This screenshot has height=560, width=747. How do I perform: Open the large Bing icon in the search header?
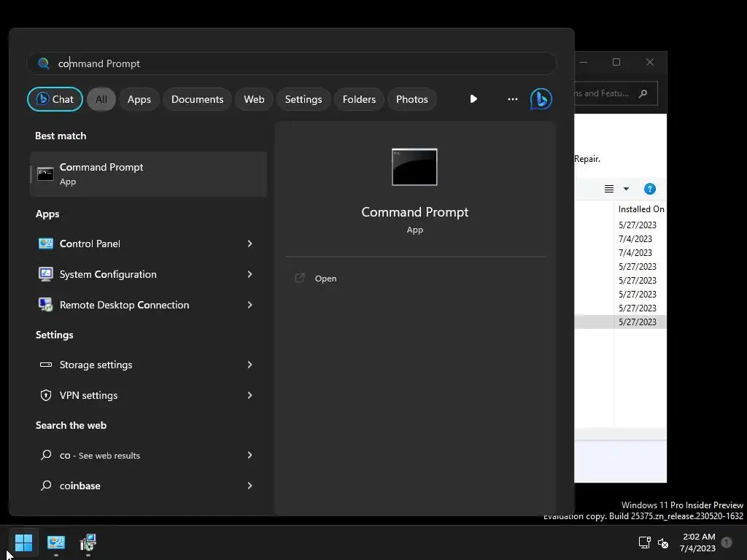[x=541, y=99]
